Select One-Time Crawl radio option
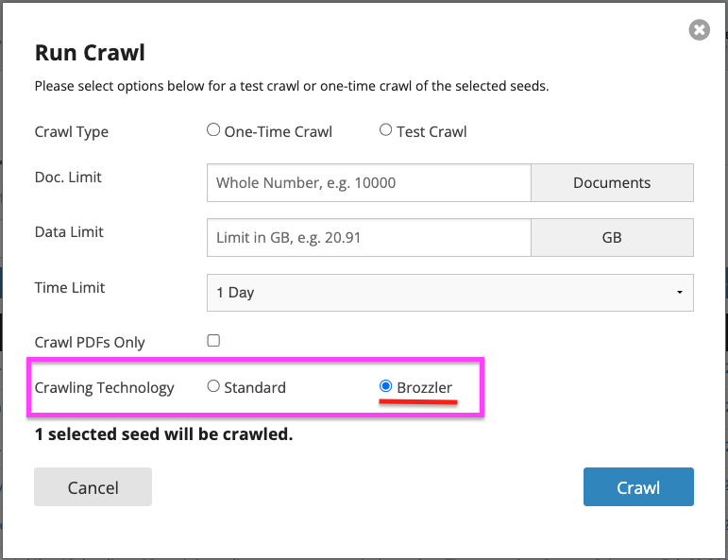Screen dimensions: 728x560 click(213, 130)
